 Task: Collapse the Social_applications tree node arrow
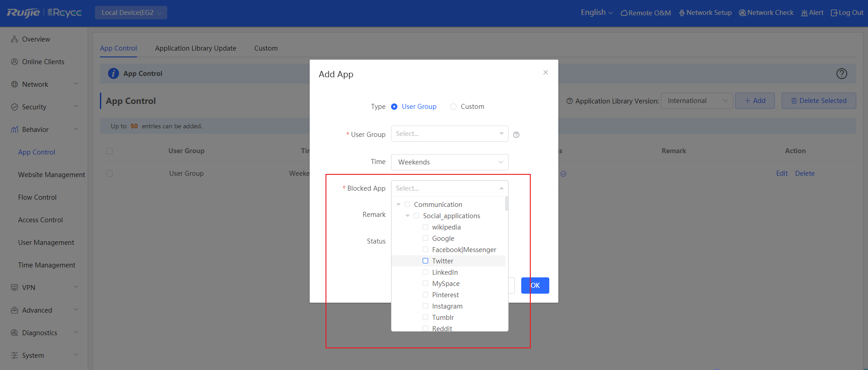(x=407, y=216)
